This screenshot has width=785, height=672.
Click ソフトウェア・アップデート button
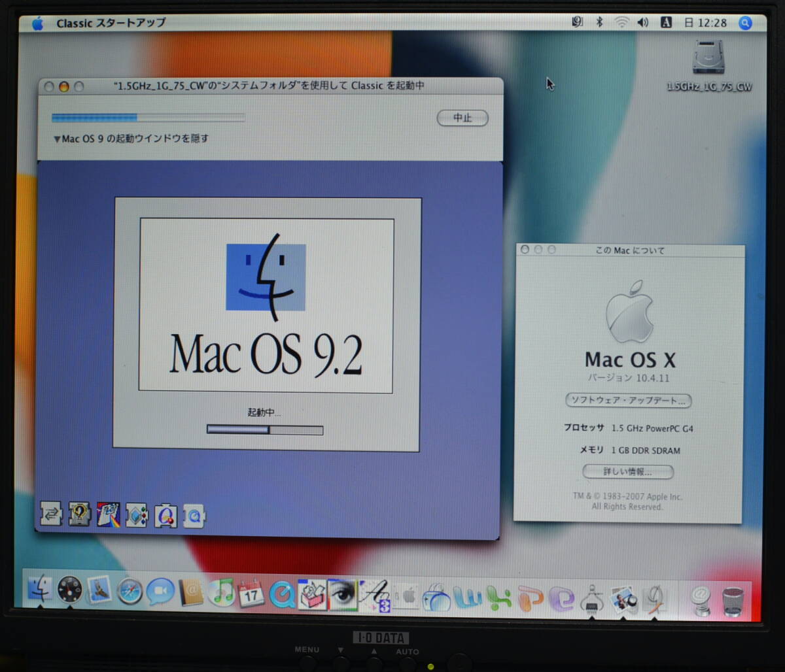pyautogui.click(x=628, y=401)
